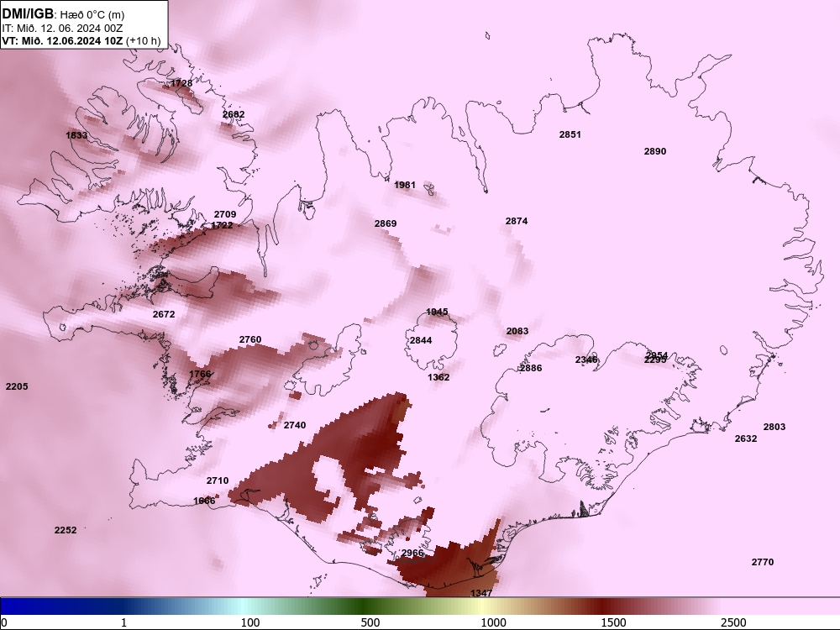Click the value 2682 on the map

pyautogui.click(x=234, y=114)
